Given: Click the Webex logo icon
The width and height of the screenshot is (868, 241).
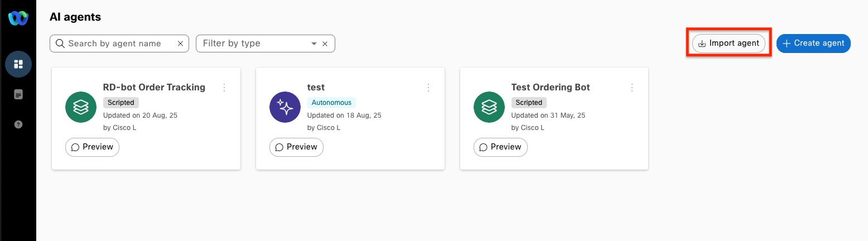Looking at the screenshot, I should click(18, 18).
